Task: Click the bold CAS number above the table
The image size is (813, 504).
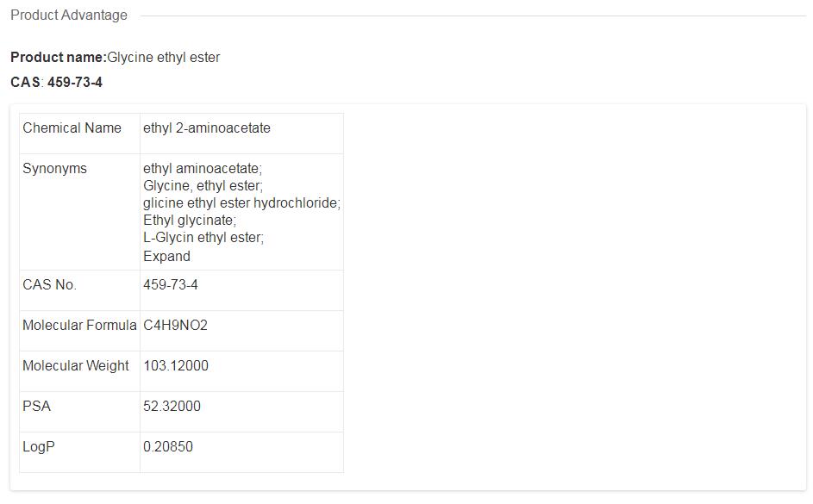Action: 74,83
